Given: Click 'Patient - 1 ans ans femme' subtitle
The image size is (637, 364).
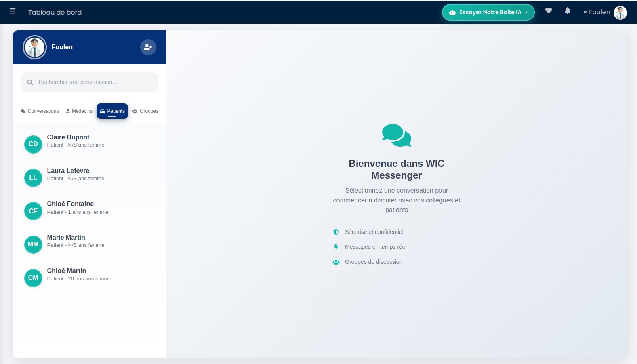Looking at the screenshot, I should (78, 212).
